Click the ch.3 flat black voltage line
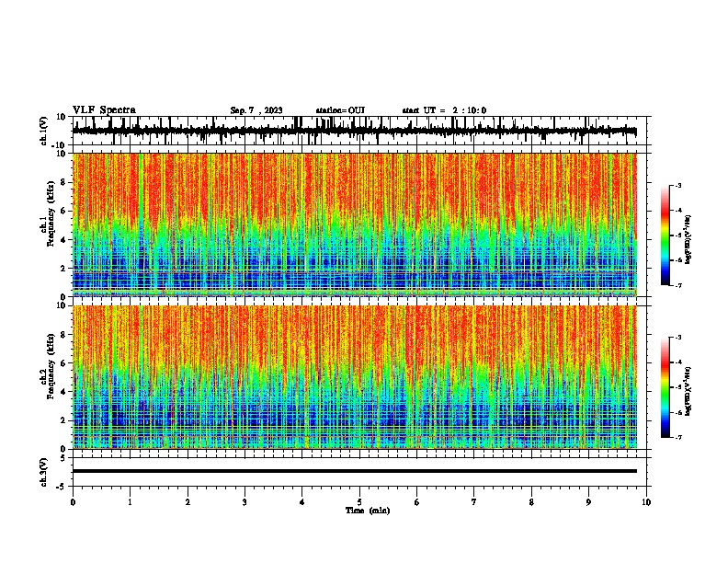728x563 pixels. coord(354,471)
